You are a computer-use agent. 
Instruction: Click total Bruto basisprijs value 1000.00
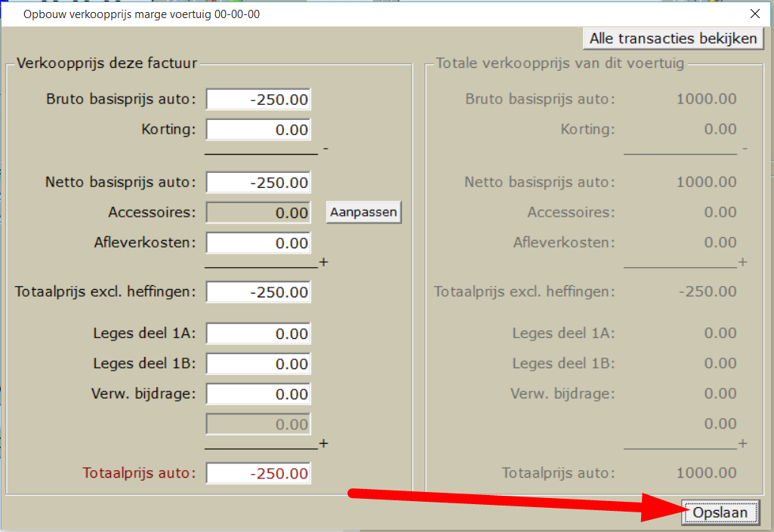tap(706, 99)
